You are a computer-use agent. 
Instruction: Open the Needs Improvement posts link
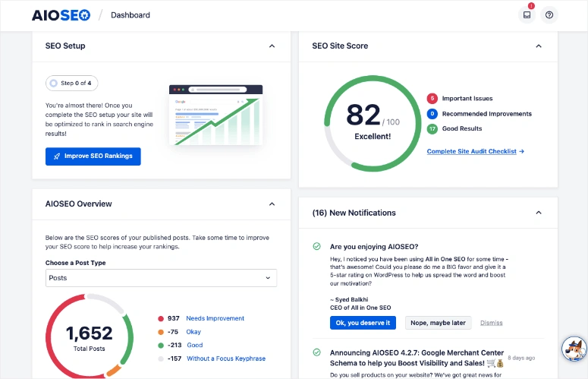click(215, 318)
